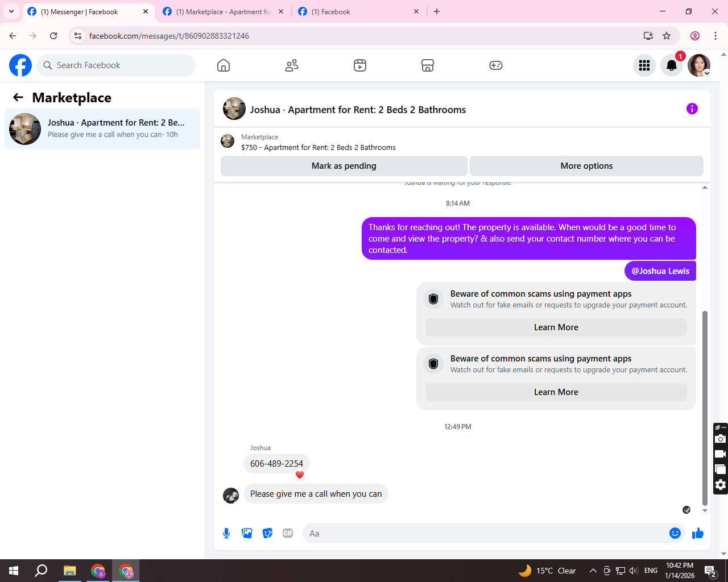Image resolution: width=728 pixels, height=582 pixels.
Task: Switch to the Messenger | Facebook tab
Action: tap(80, 11)
